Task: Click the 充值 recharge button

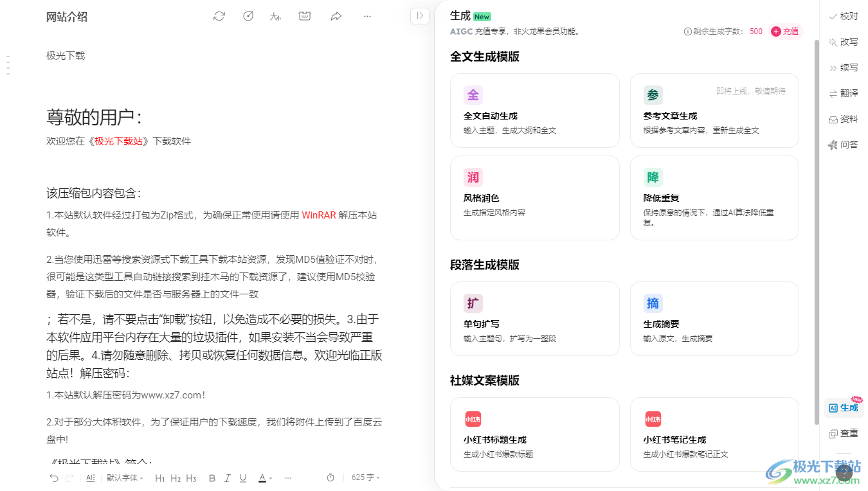Action: coord(785,31)
